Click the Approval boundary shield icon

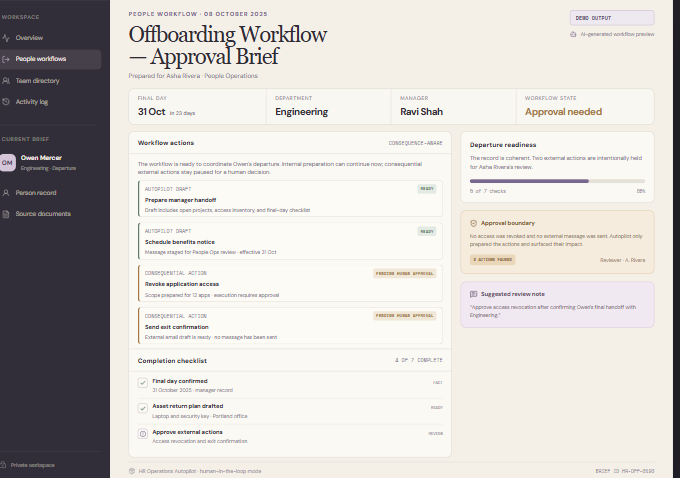[x=474, y=223]
